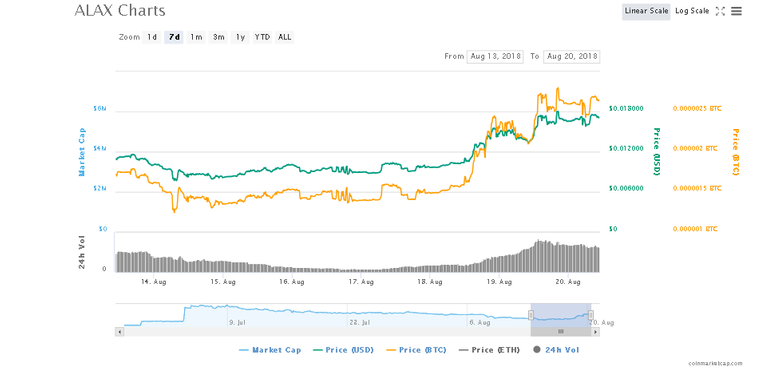
Task: Click the navigator scroll left arrow
Action: tap(120, 332)
